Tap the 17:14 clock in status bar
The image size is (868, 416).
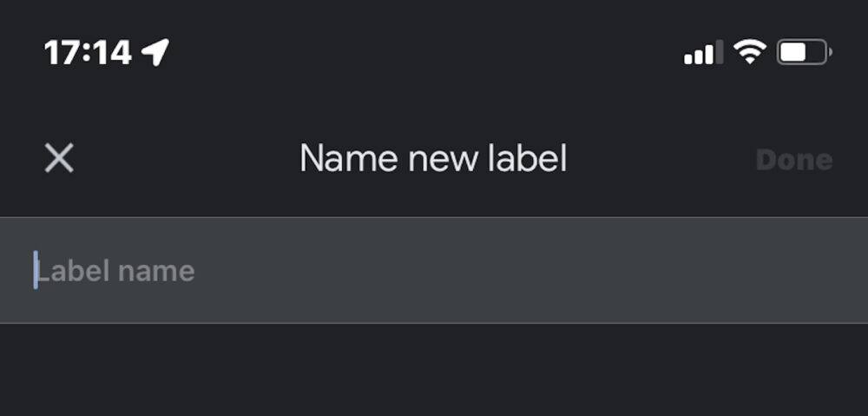click(88, 53)
